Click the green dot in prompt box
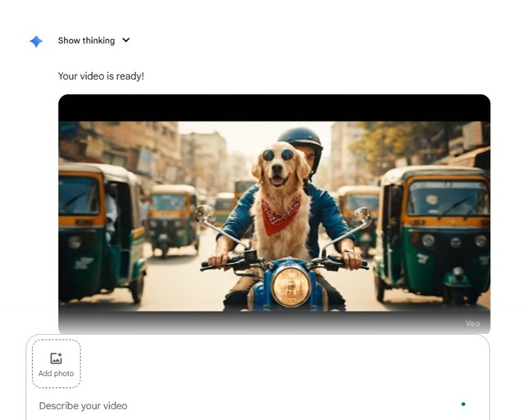The height and width of the screenshot is (420, 525). 463,404
